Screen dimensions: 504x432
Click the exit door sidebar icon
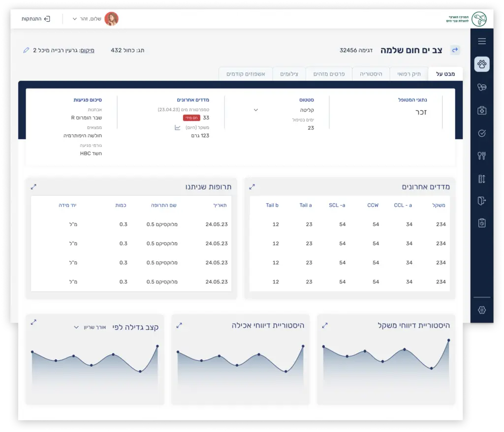482,201
